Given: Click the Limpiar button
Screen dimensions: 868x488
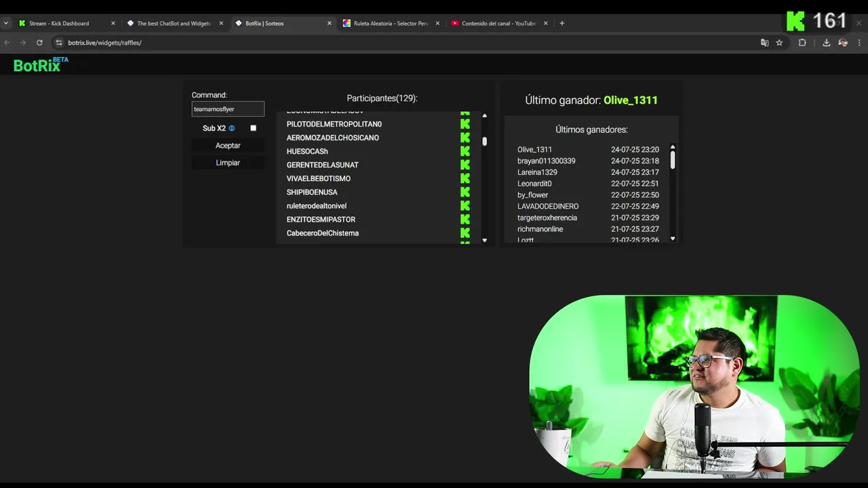Looking at the screenshot, I should tap(228, 163).
